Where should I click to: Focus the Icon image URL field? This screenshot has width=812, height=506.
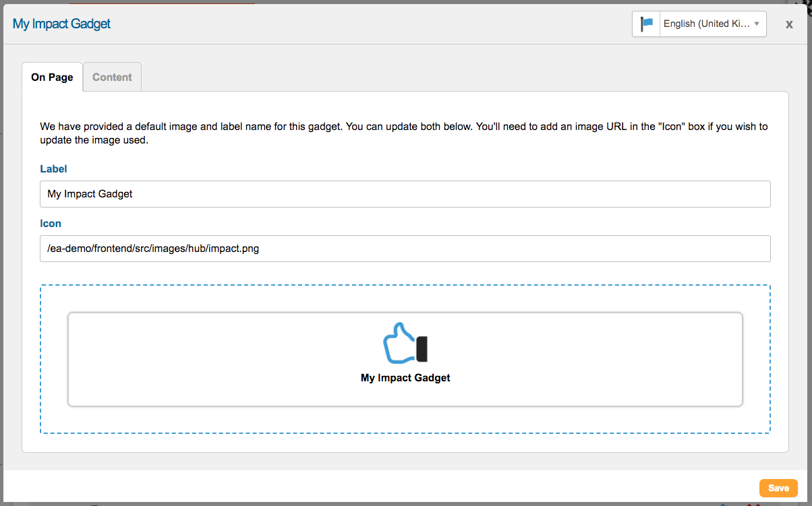(405, 249)
